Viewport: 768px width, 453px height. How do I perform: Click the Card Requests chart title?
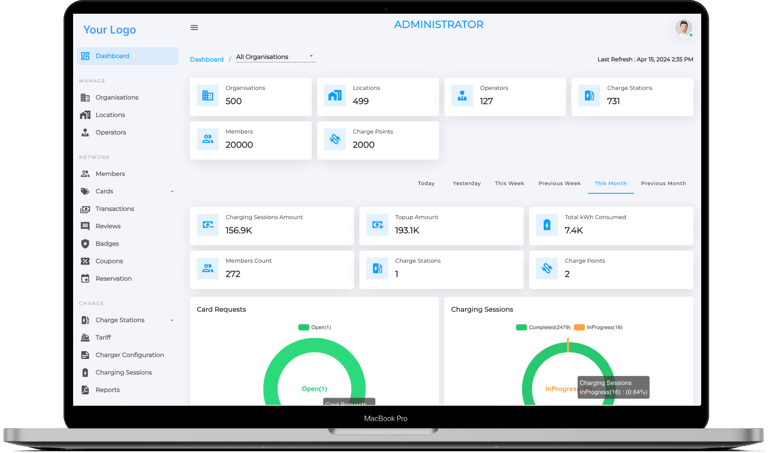[x=221, y=310]
